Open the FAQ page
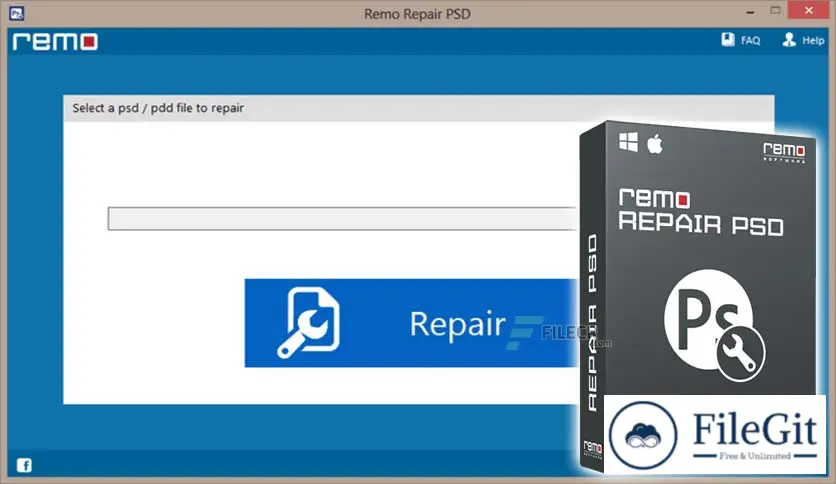836x484 pixels. [x=741, y=40]
